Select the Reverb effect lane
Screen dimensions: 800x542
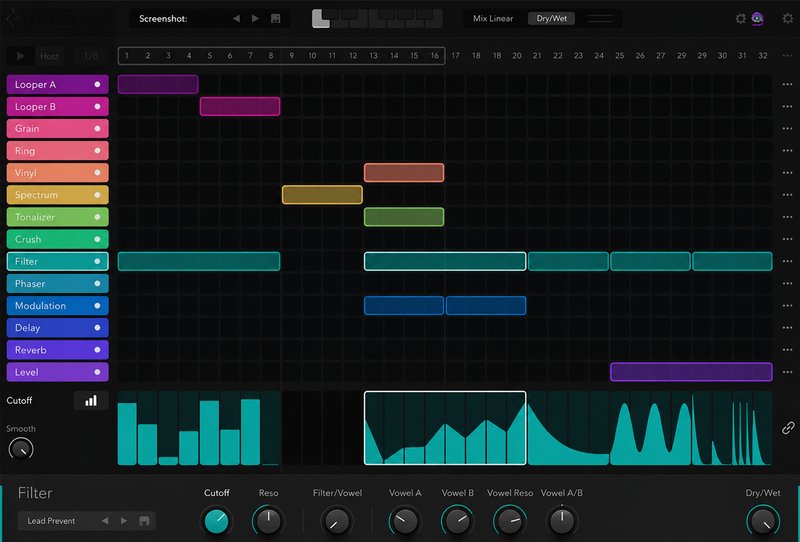58,350
